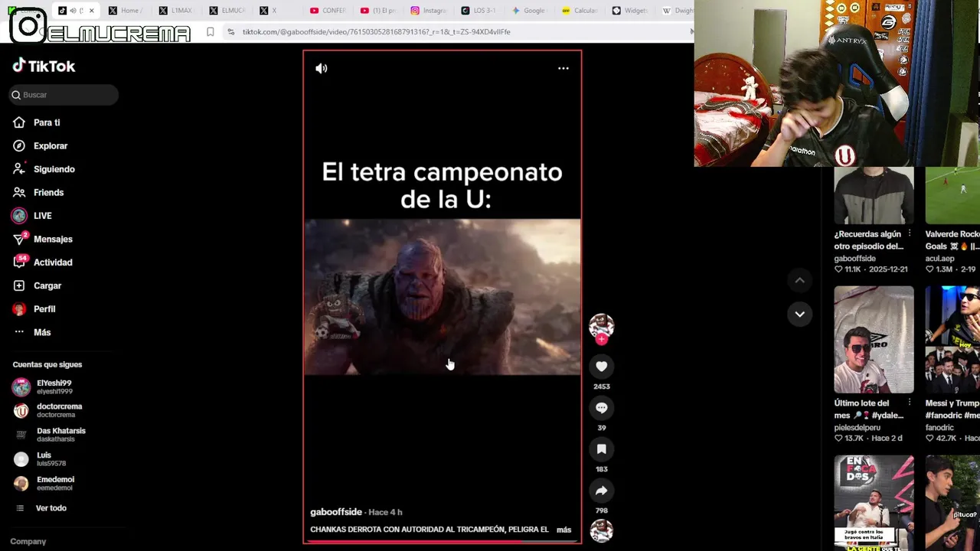980x551 pixels.
Task: Open the spinning sound disc icon
Action: tap(601, 530)
